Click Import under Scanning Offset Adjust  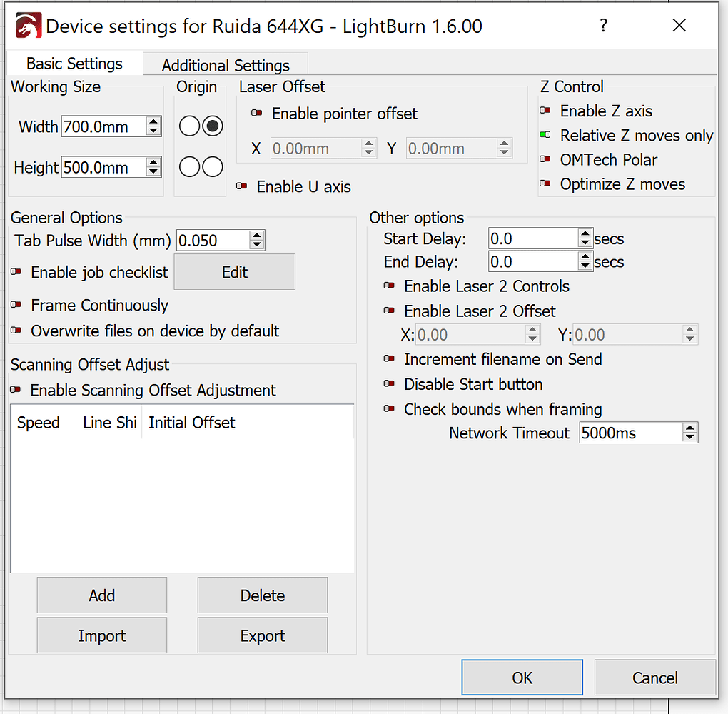pyautogui.click(x=101, y=635)
